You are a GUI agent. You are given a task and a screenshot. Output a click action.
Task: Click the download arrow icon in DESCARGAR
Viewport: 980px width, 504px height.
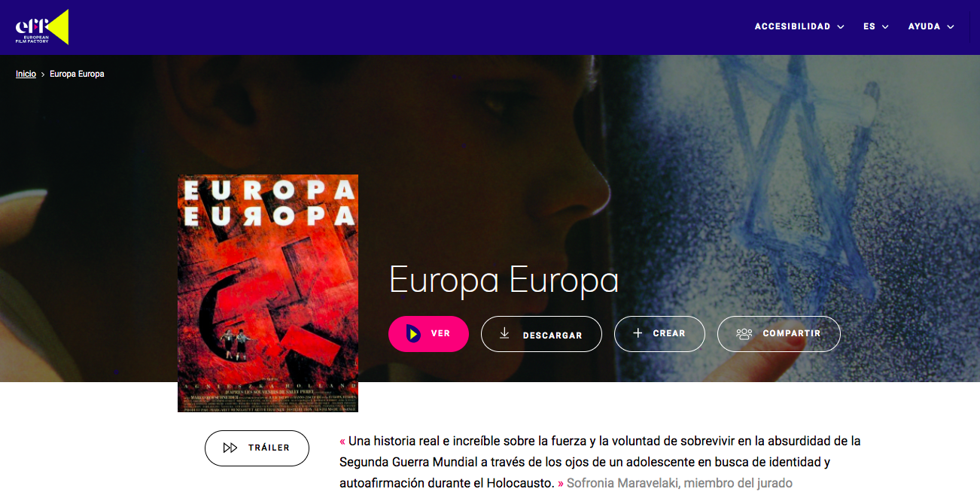(505, 333)
